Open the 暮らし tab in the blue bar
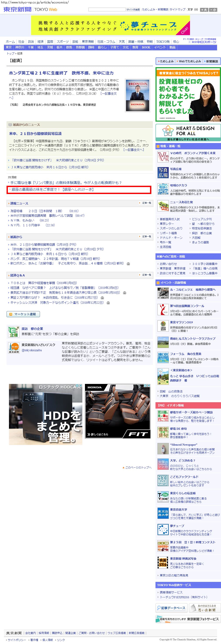221x644 pixels. (x=102, y=47)
